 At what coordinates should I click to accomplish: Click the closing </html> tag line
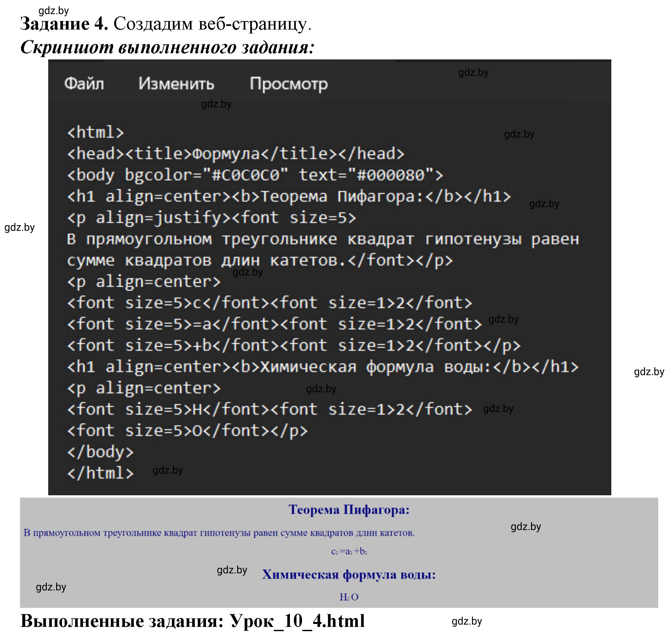click(100, 473)
